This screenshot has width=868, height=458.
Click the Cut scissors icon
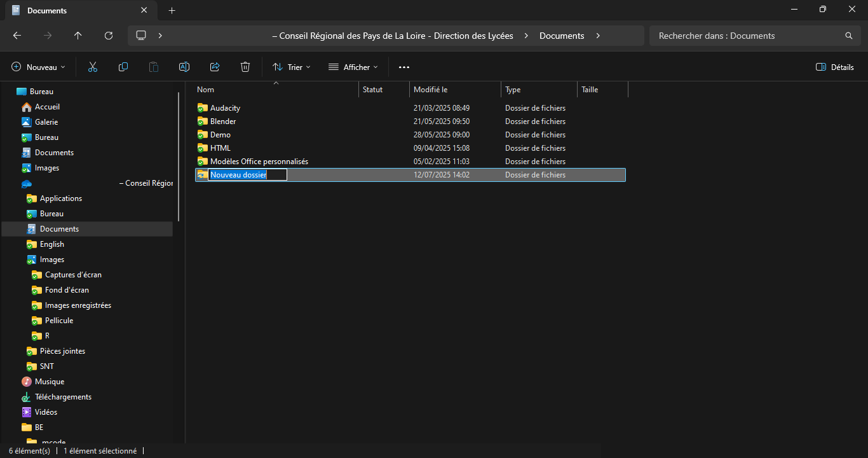click(93, 67)
